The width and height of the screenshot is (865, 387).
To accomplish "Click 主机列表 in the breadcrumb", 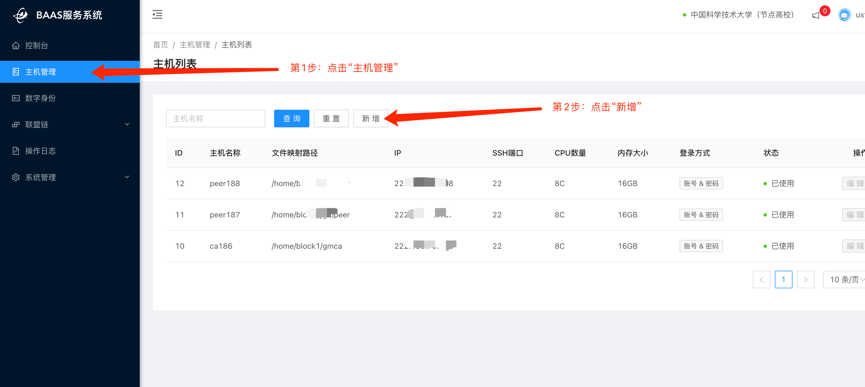I will pyautogui.click(x=237, y=45).
